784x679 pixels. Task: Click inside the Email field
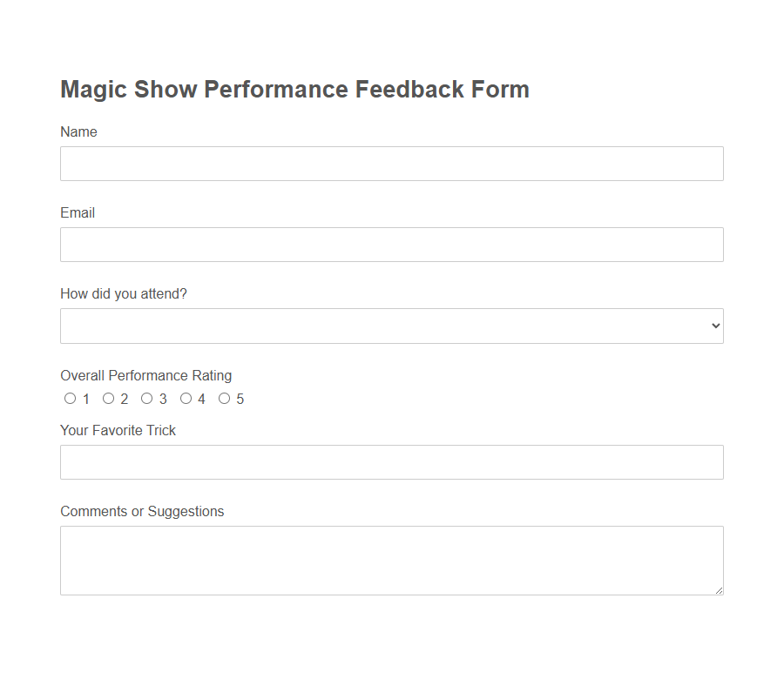click(x=391, y=245)
